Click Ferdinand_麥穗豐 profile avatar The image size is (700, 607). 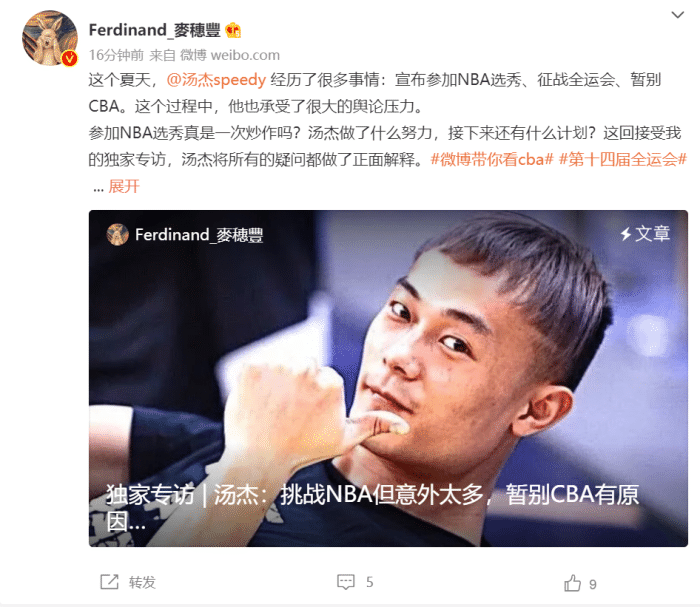tap(50, 38)
